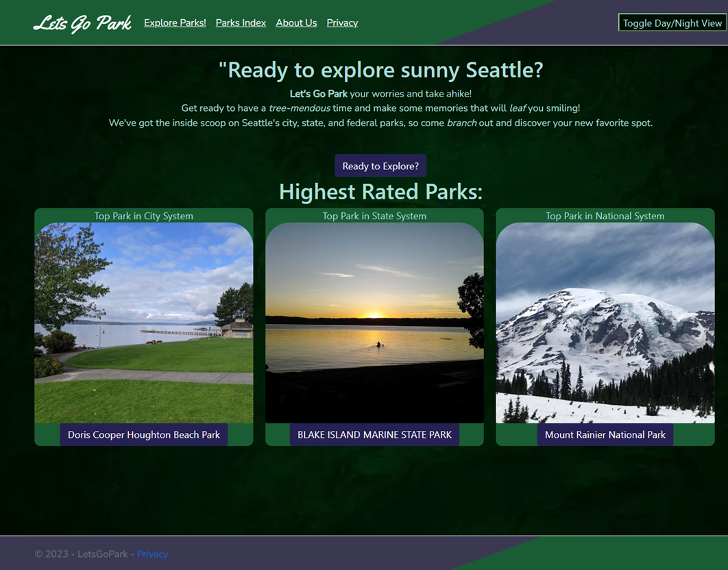Select BLAKE ISLAND MARINE STATE PARK button
The height and width of the screenshot is (570, 728).
374,434
